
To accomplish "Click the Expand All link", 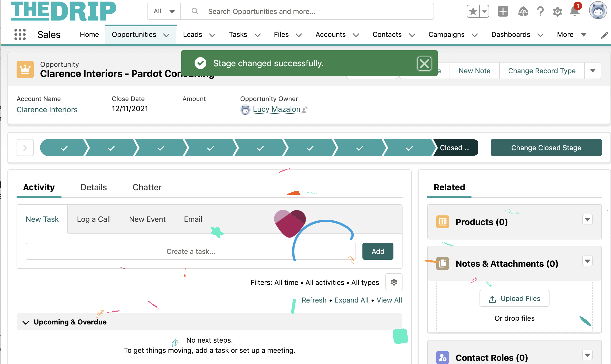I will tap(351, 300).
